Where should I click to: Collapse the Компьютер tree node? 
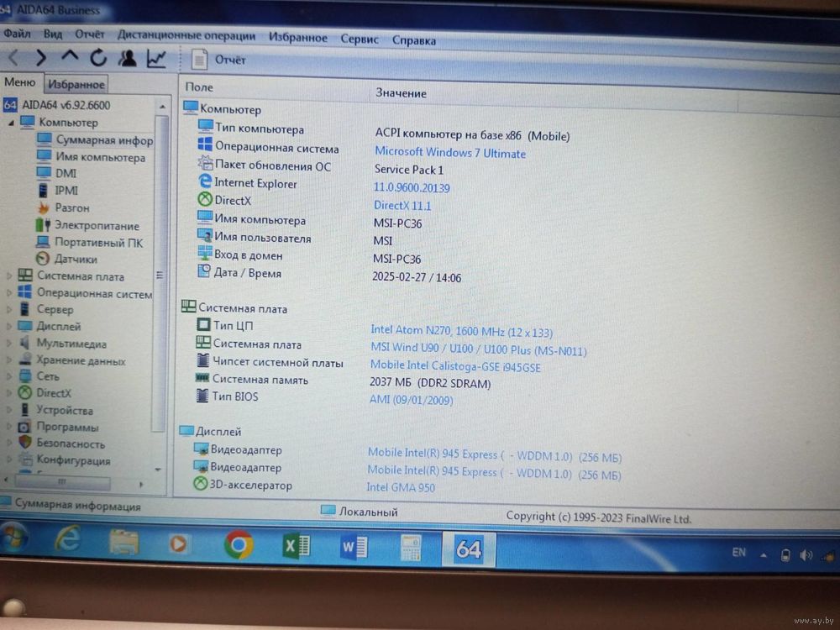[11, 123]
